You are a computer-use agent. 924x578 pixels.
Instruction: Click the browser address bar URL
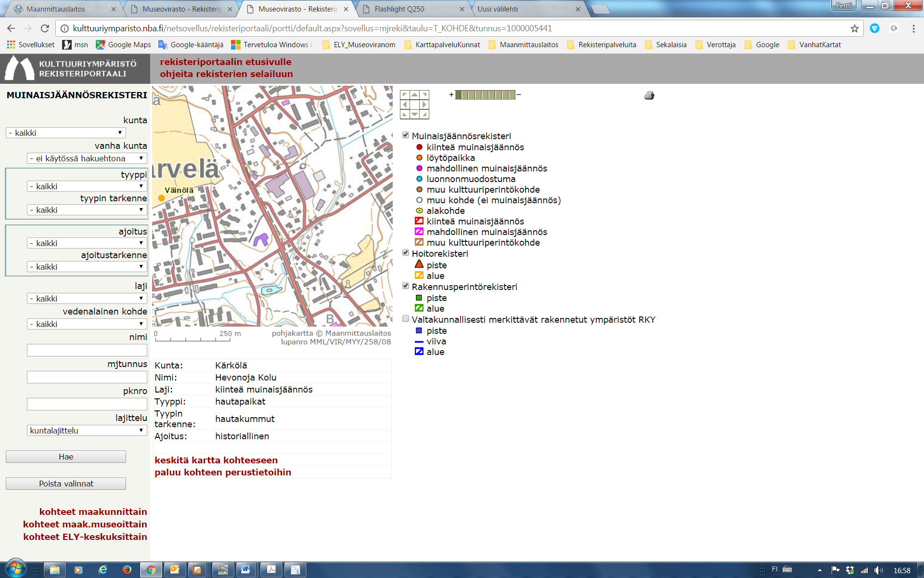click(x=312, y=28)
